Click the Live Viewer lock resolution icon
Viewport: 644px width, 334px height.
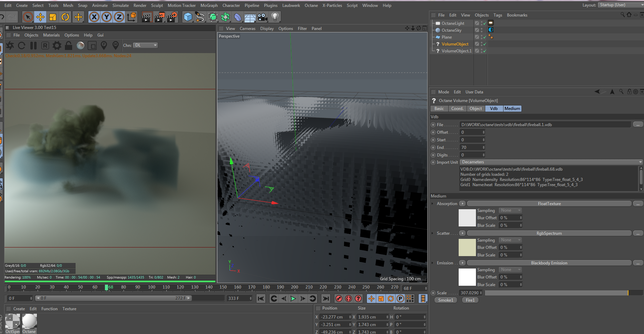(x=69, y=45)
